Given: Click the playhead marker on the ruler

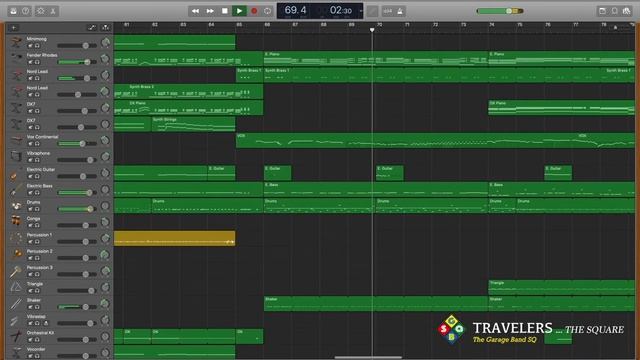Looking at the screenshot, I should point(372,30).
